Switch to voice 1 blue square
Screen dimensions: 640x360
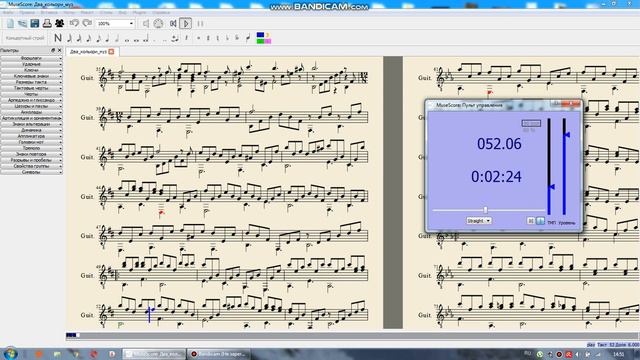(260, 35)
